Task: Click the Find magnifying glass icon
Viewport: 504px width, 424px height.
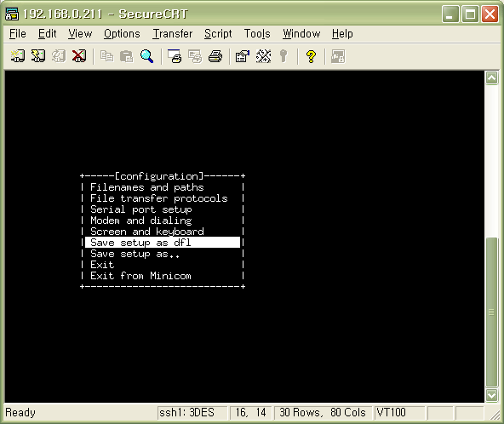Action: [x=147, y=56]
